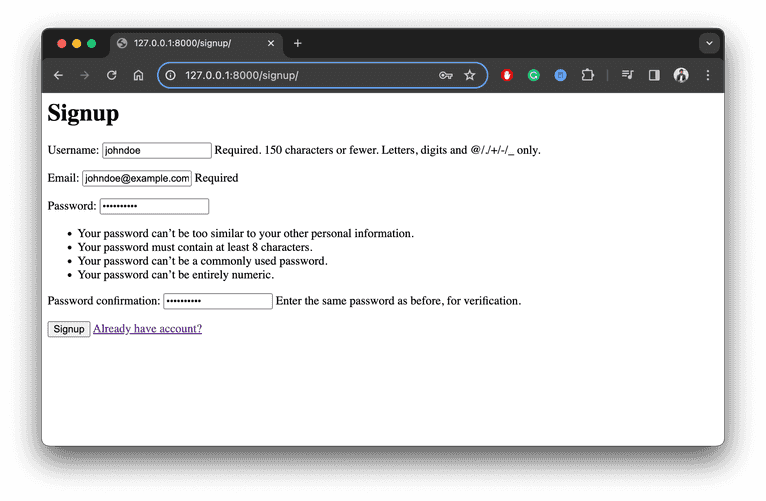Reload the signup page
This screenshot has height=501, width=766.
pyautogui.click(x=112, y=75)
